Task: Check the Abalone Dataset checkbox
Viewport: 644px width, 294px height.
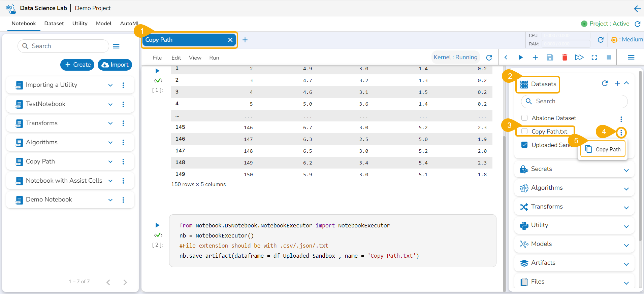Action: tap(524, 118)
